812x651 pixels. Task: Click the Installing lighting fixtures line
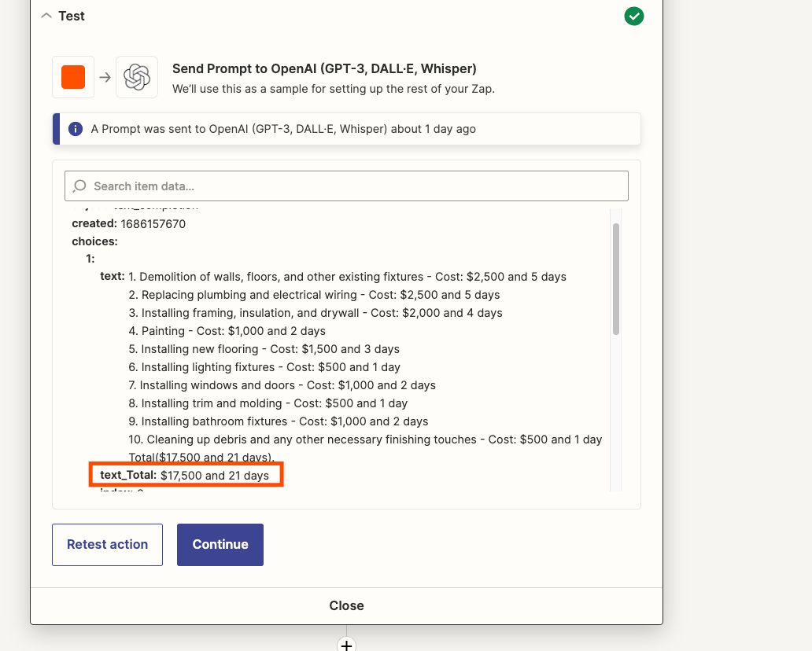click(x=264, y=367)
